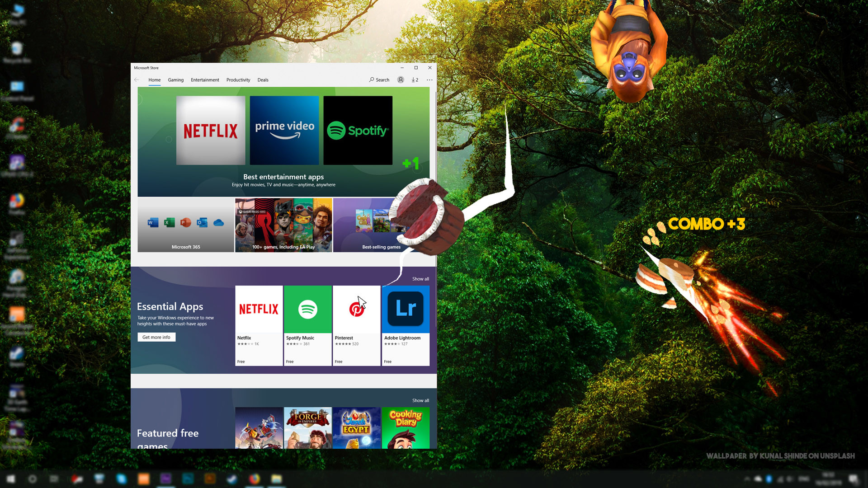Select the Entertainment tab
The image size is (868, 488).
[204, 79]
